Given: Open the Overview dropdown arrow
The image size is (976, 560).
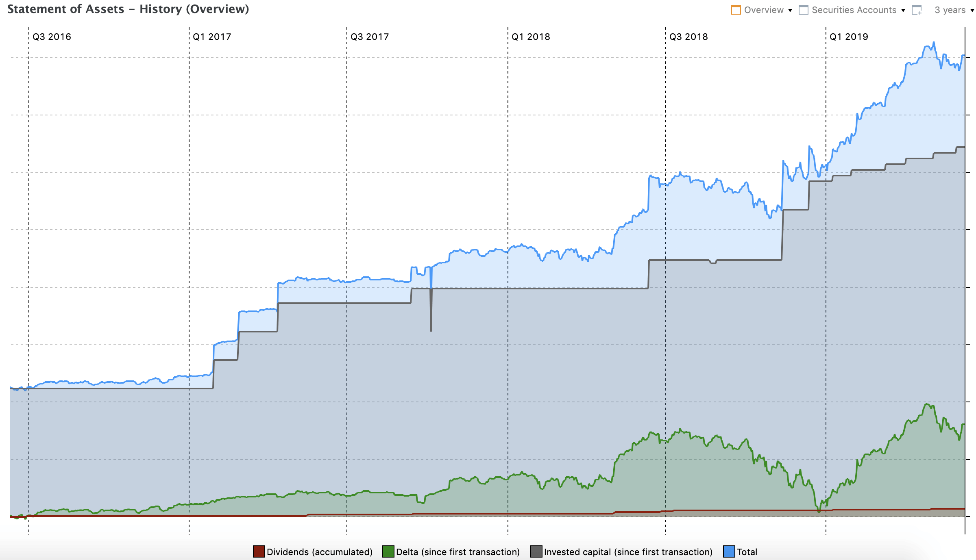Looking at the screenshot, I should pyautogui.click(x=790, y=11).
